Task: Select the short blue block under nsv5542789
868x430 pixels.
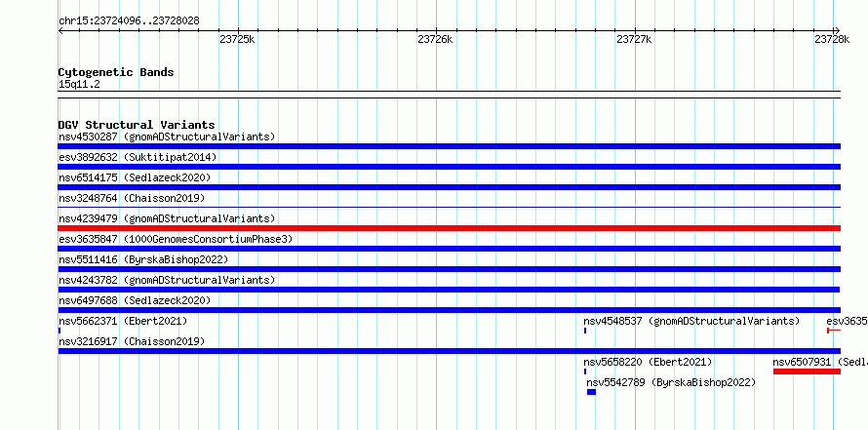Action: pyautogui.click(x=592, y=392)
